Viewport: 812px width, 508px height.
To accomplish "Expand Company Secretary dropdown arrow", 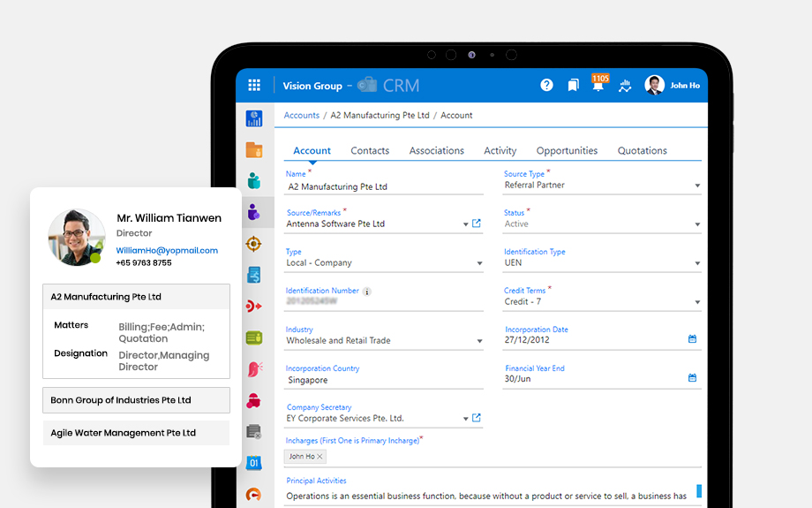I will point(465,419).
